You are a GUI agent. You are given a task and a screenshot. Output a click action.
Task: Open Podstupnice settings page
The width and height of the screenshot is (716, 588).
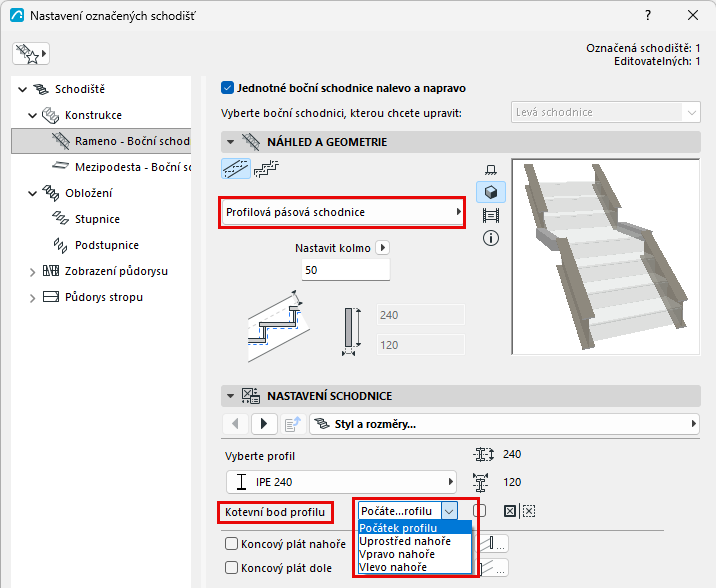(107, 245)
